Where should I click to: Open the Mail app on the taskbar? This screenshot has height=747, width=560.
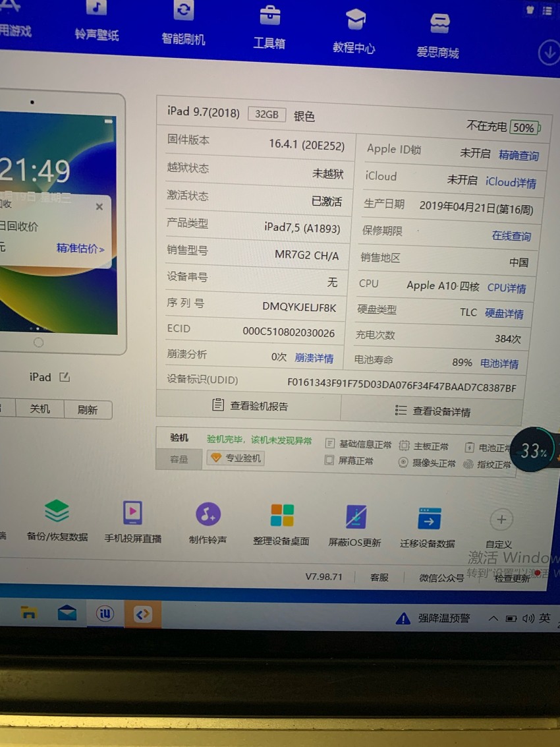[x=67, y=613]
